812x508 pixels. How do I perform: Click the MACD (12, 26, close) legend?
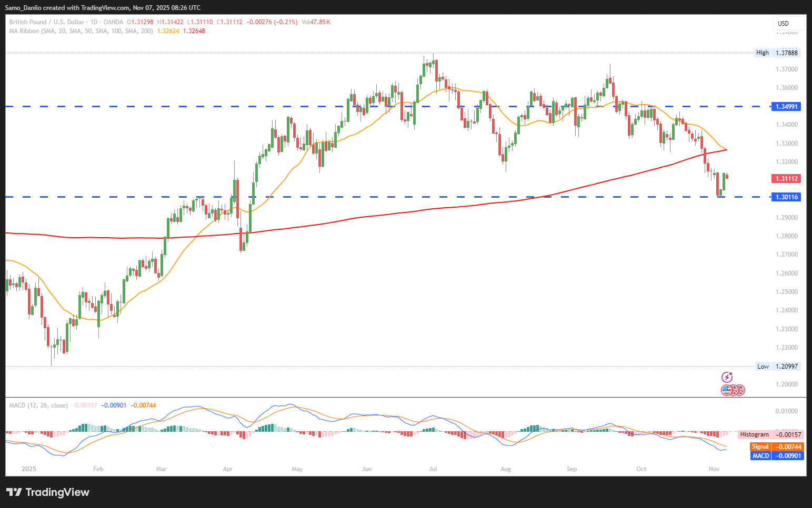pos(38,405)
